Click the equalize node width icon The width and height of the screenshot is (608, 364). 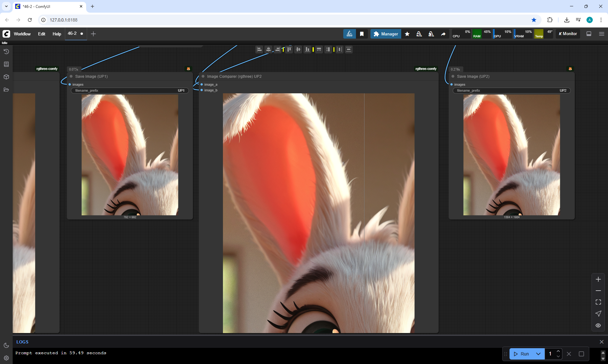click(319, 49)
